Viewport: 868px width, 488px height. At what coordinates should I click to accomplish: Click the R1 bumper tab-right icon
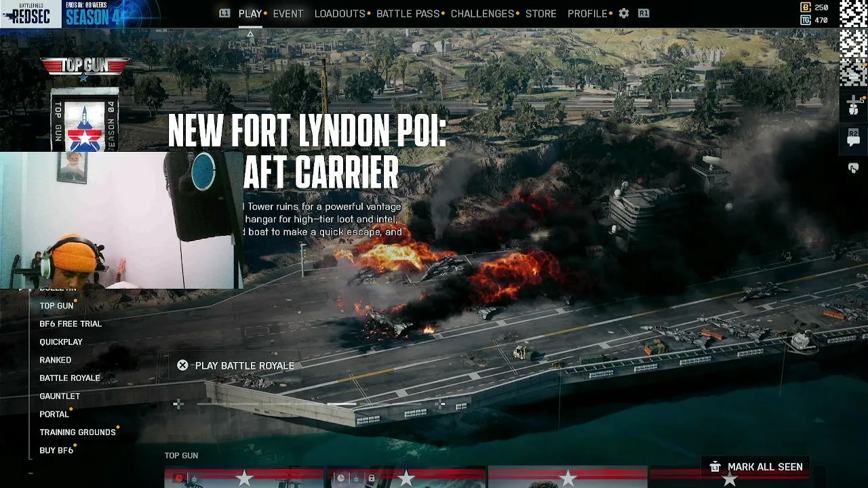tap(644, 14)
